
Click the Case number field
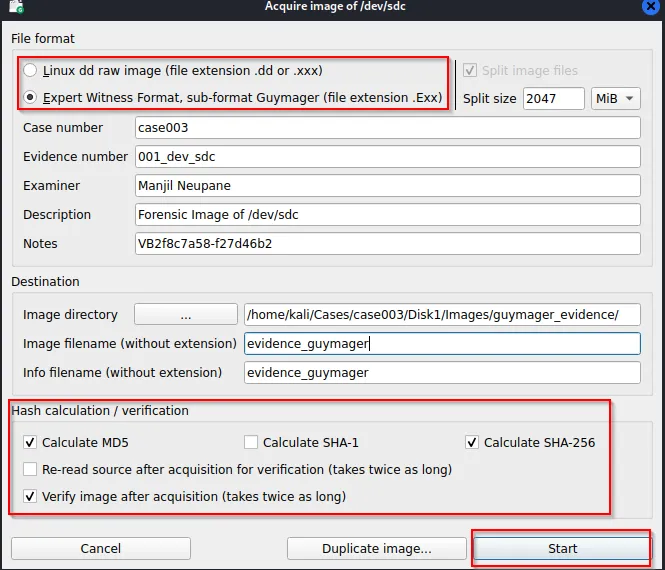pos(387,128)
